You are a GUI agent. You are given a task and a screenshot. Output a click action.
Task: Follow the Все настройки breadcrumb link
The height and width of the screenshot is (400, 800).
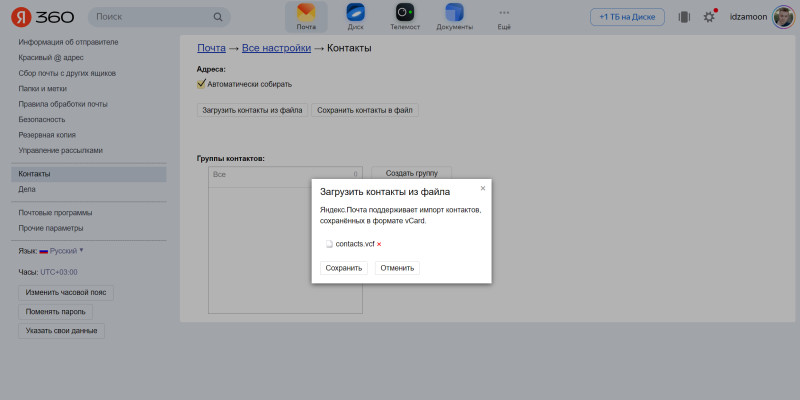[x=276, y=48]
